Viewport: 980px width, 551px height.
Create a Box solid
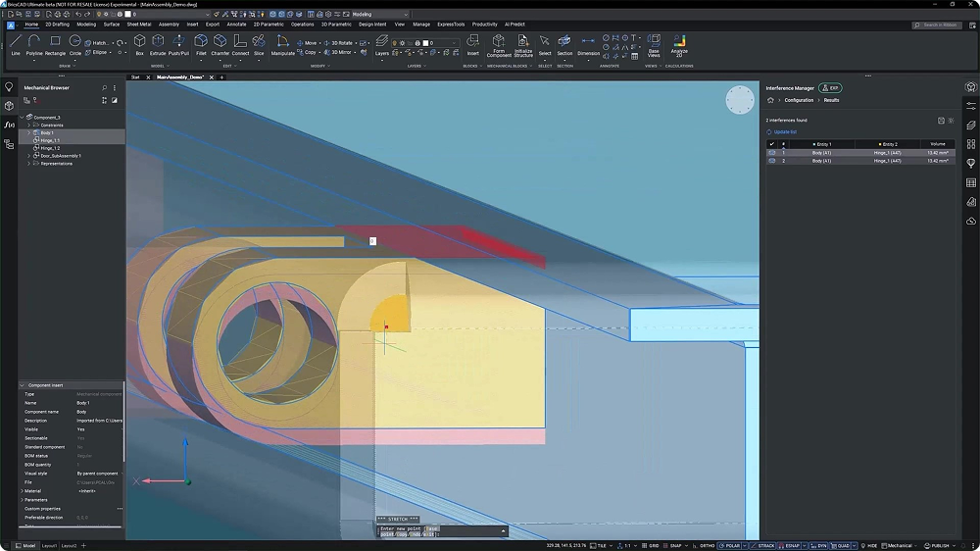(139, 45)
